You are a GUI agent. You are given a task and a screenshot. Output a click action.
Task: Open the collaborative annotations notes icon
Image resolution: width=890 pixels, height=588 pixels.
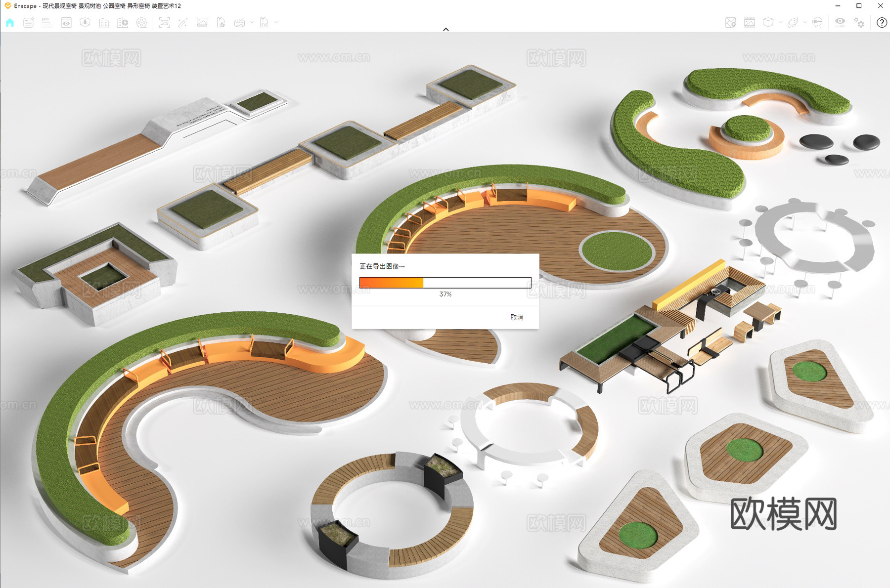pos(29,22)
